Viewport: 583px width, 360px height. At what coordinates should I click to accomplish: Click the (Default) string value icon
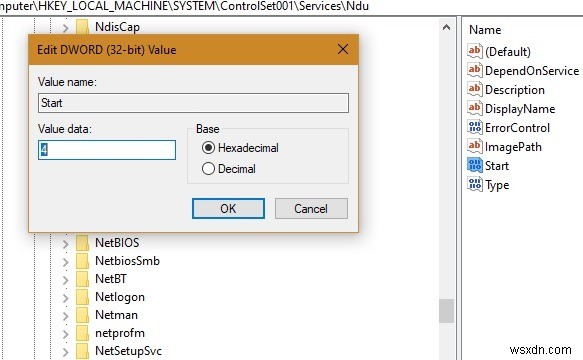(474, 51)
